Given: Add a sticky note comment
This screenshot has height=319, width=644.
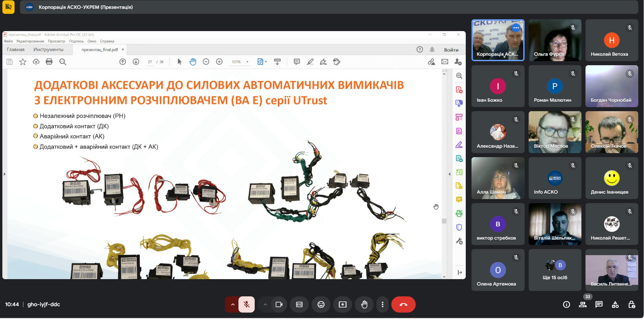Looking at the screenshot, I should click(297, 62).
